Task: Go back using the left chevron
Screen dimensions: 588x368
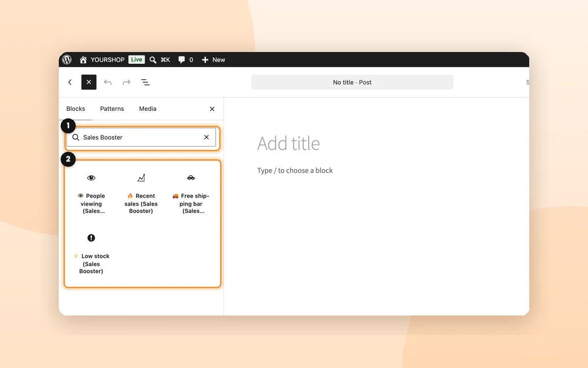Action: (x=70, y=82)
